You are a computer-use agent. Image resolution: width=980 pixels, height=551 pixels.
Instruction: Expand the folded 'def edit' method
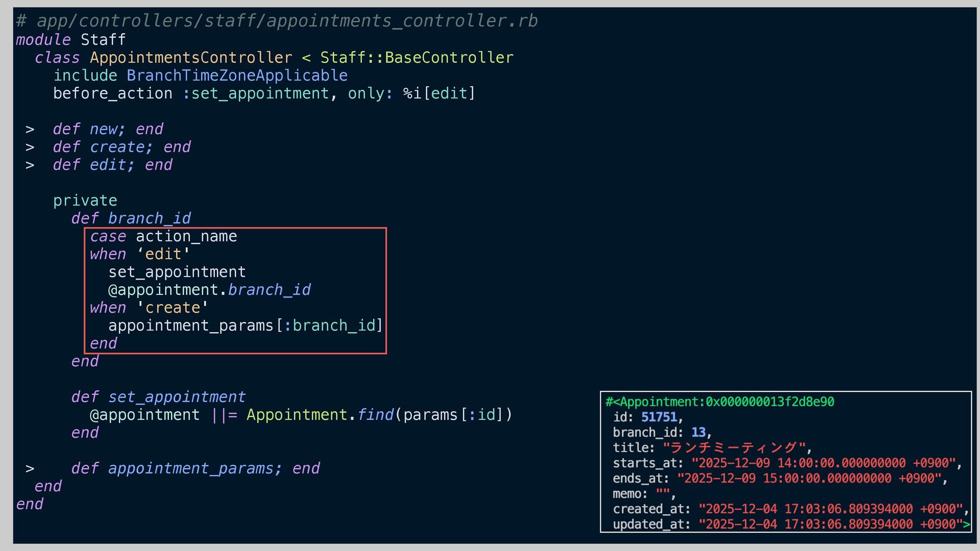click(x=30, y=165)
